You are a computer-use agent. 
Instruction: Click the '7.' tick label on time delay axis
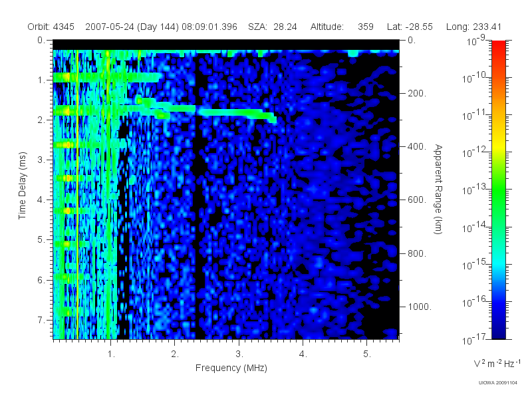coord(41,320)
